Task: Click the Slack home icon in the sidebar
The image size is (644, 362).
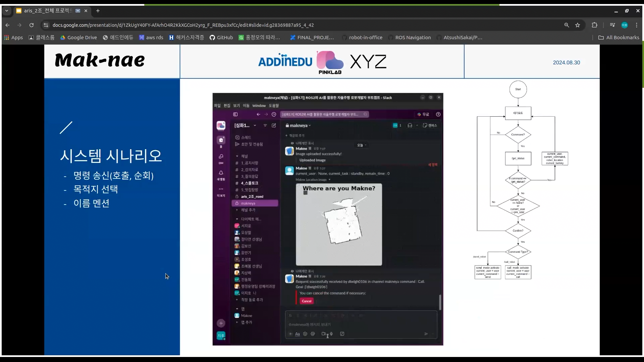Action: pos(221,140)
